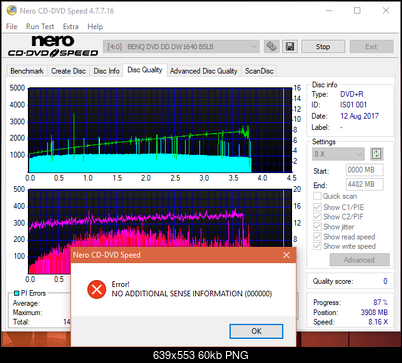Image resolution: width=402 pixels, height=363 pixels.
Task: Click the Exit button
Action: 371,47
